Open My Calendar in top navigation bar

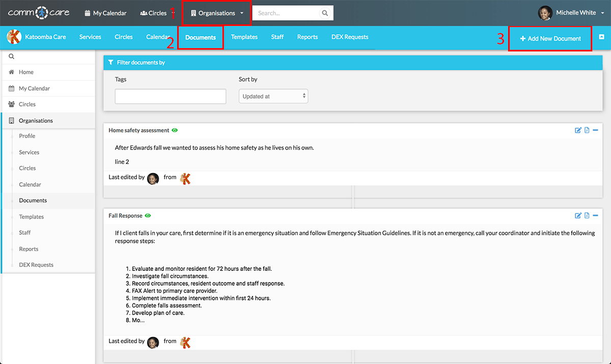click(x=105, y=13)
